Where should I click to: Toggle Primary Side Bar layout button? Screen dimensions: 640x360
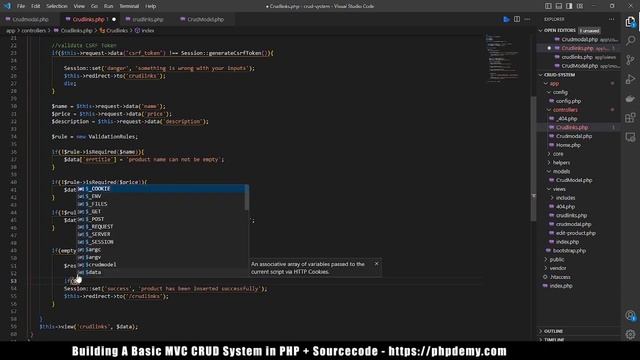548,6
